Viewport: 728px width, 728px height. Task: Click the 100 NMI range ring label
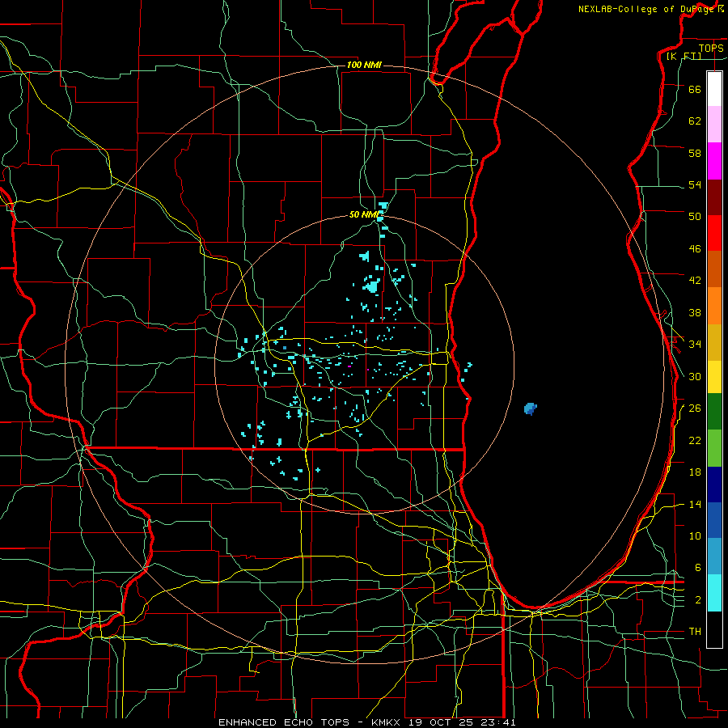(x=364, y=65)
